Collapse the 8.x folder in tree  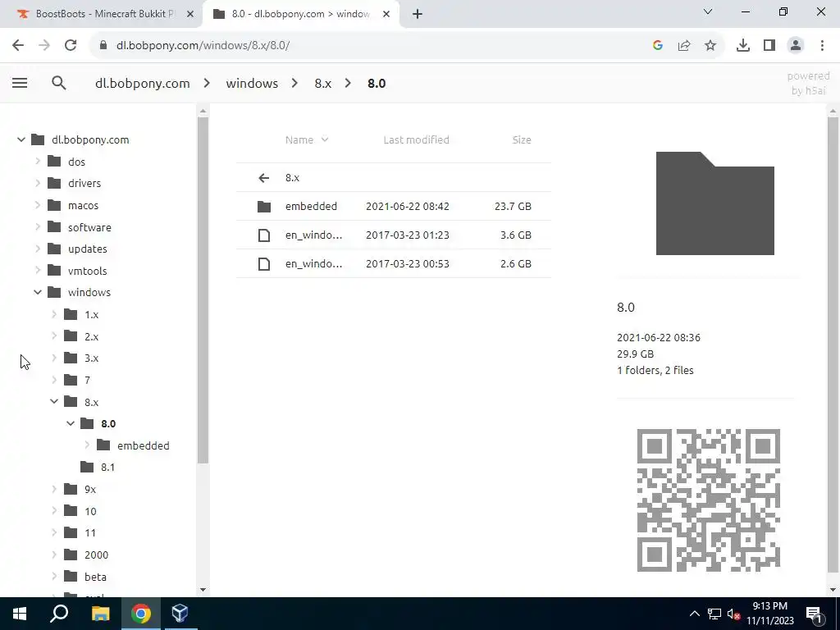(x=54, y=402)
